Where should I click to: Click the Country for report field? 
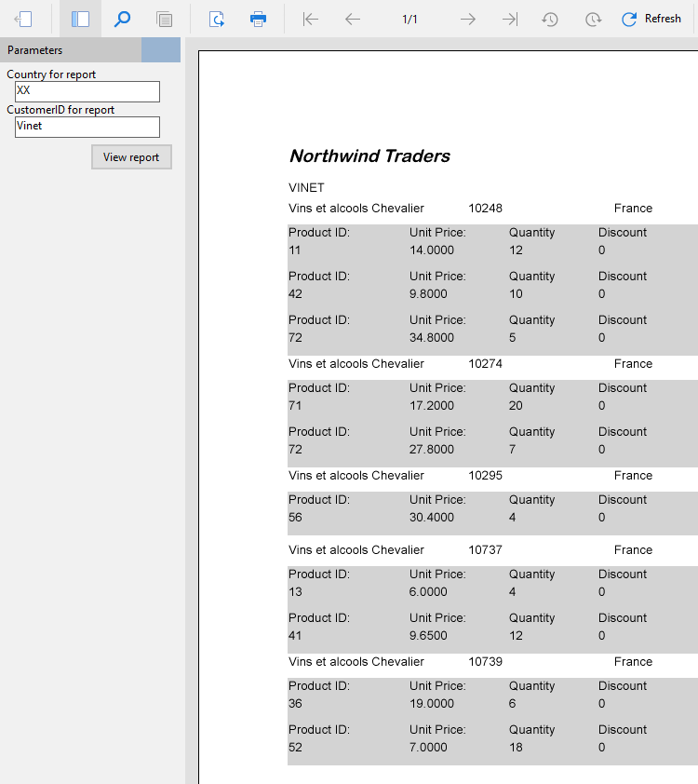87,91
